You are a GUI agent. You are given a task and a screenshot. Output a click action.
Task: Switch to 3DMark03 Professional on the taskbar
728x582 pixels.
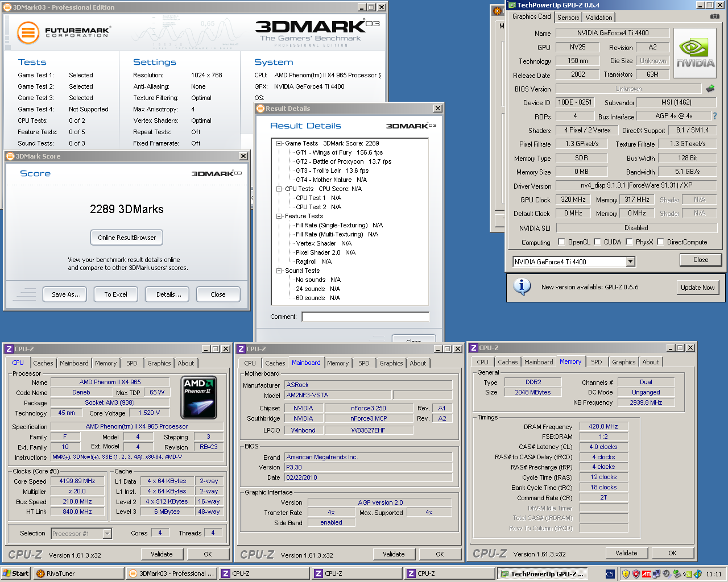coord(171,573)
